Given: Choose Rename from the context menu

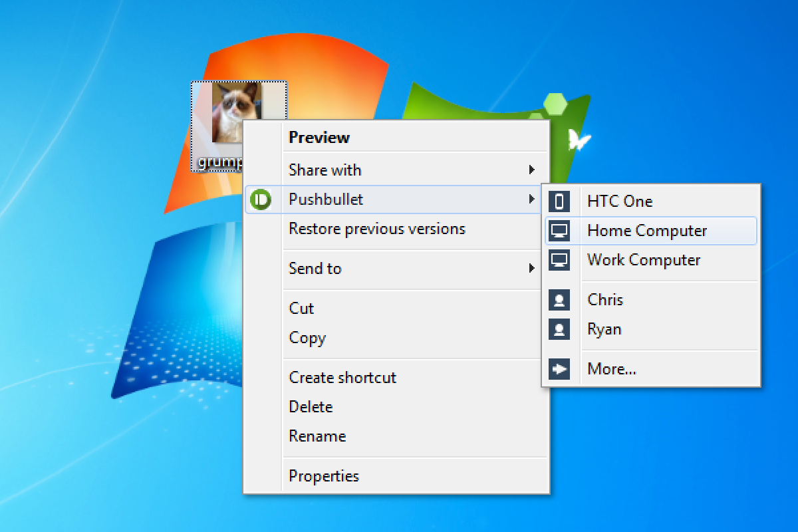Looking at the screenshot, I should click(317, 436).
